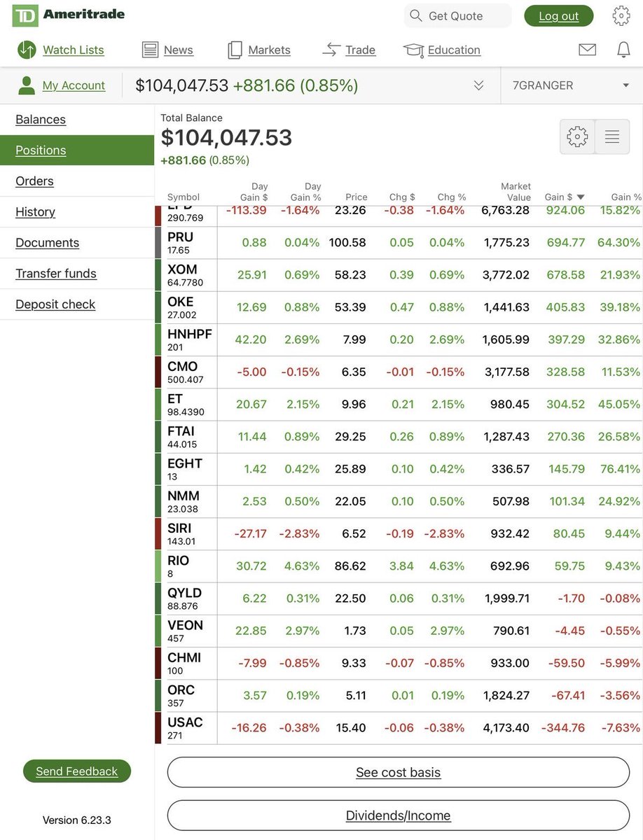This screenshot has height=840, width=643.
Task: Select the NMM position symbol
Action: point(184,496)
